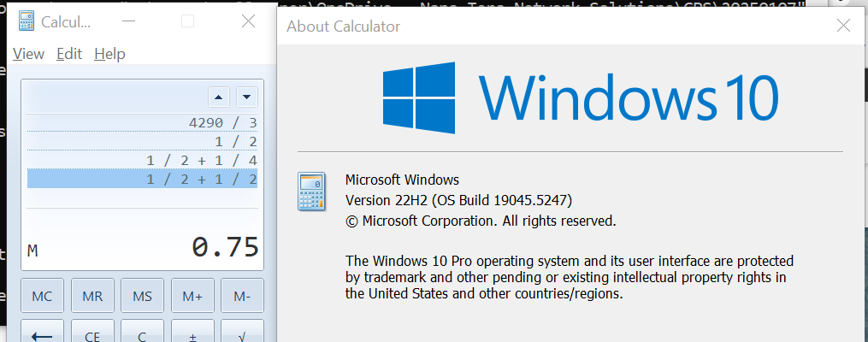Click the calculator icon in About dialog
Screen dimensions: 868x342
pyautogui.click(x=312, y=191)
